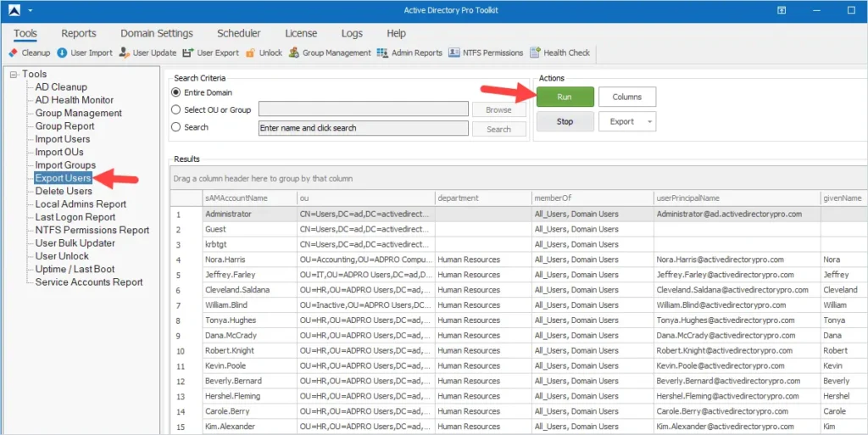
Task: Click Kim.Alexander@activedirectorypro.com cell
Action: (x=737, y=427)
